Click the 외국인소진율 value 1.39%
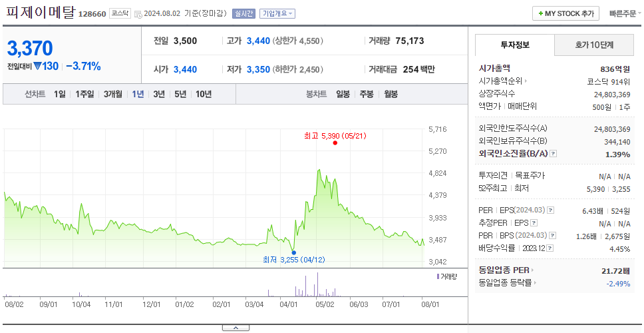This screenshot has height=333, width=644. point(617,155)
